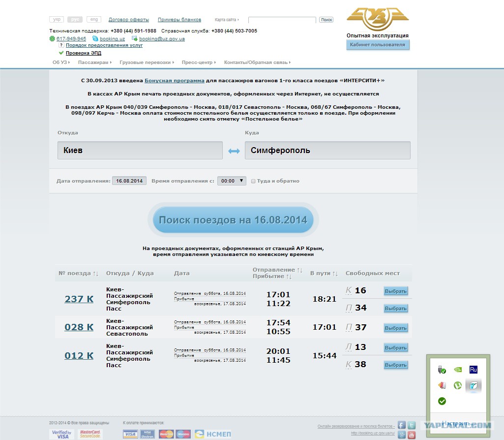
Task: Click the Откуда field with Киев
Action: tap(140, 150)
